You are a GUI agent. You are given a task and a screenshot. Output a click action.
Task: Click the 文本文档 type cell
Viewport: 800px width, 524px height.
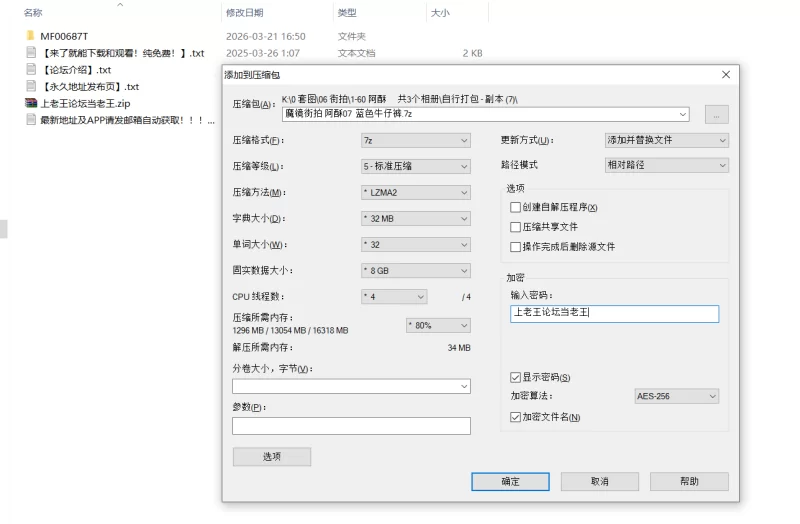356,53
